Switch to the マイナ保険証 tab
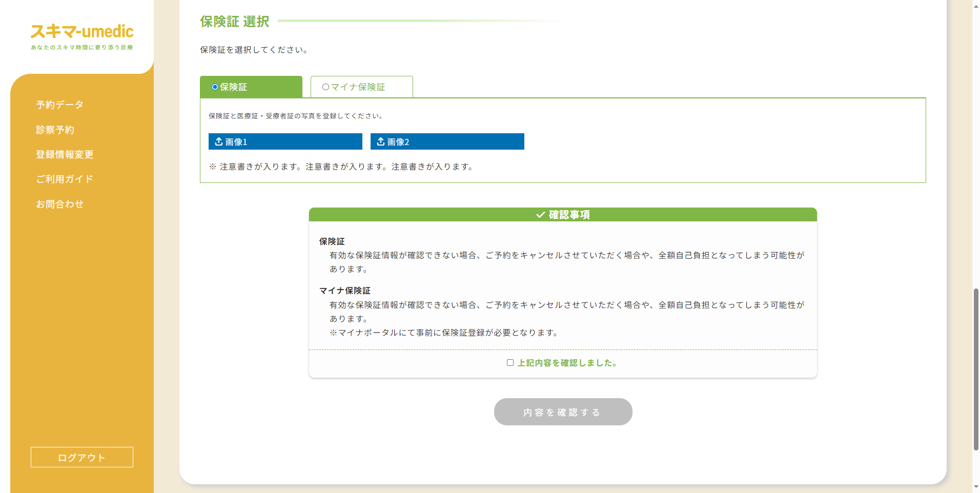 (361, 87)
